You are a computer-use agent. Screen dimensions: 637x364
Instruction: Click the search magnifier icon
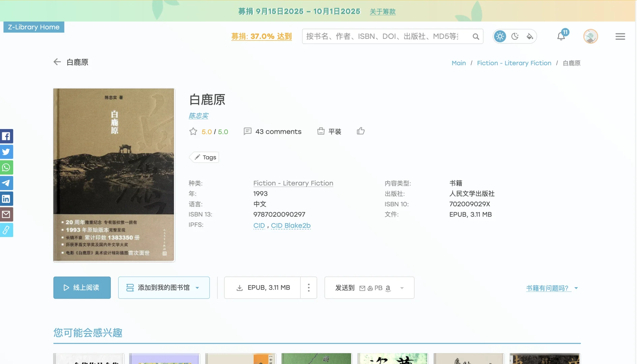pos(476,36)
